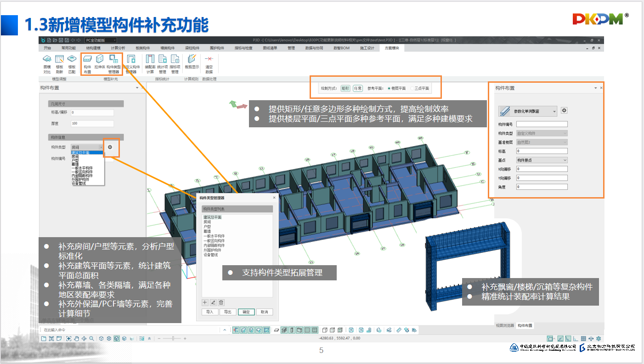644x364 pixels.
Task: Switch to the 结构建模 ribbon tab
Action: click(93, 48)
